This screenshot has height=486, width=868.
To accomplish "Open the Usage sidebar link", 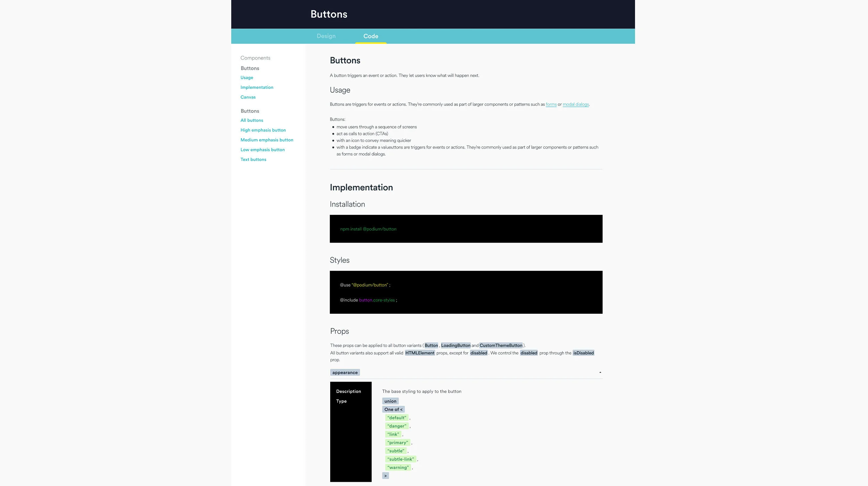I will (247, 78).
